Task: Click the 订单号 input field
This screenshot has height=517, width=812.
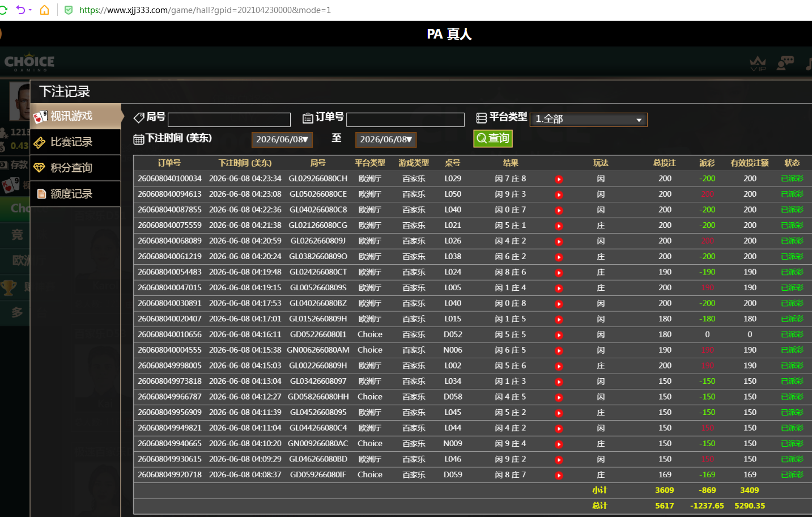Action: tap(405, 119)
